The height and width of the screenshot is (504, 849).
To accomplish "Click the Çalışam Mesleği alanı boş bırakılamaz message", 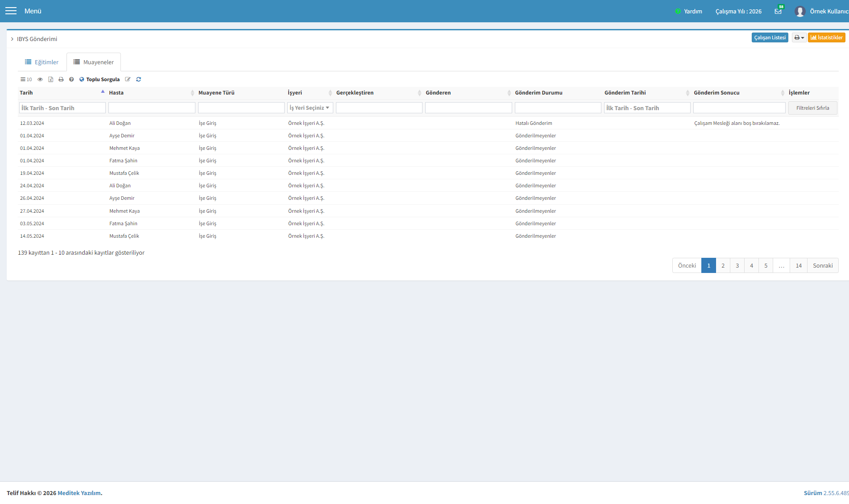I will tap(737, 123).
